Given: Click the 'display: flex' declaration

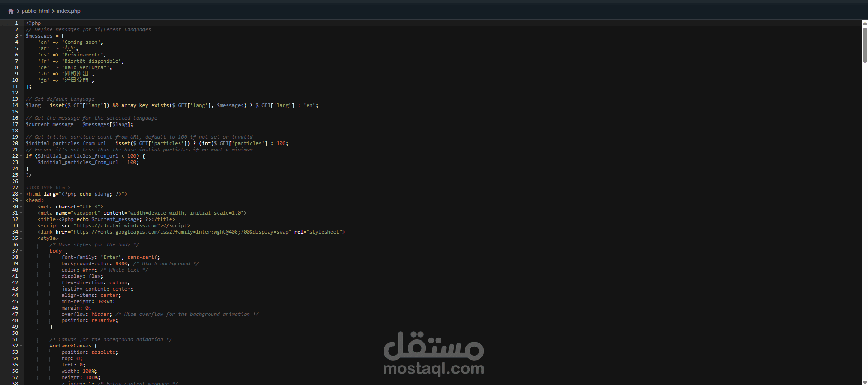Looking at the screenshot, I should click(82, 276).
